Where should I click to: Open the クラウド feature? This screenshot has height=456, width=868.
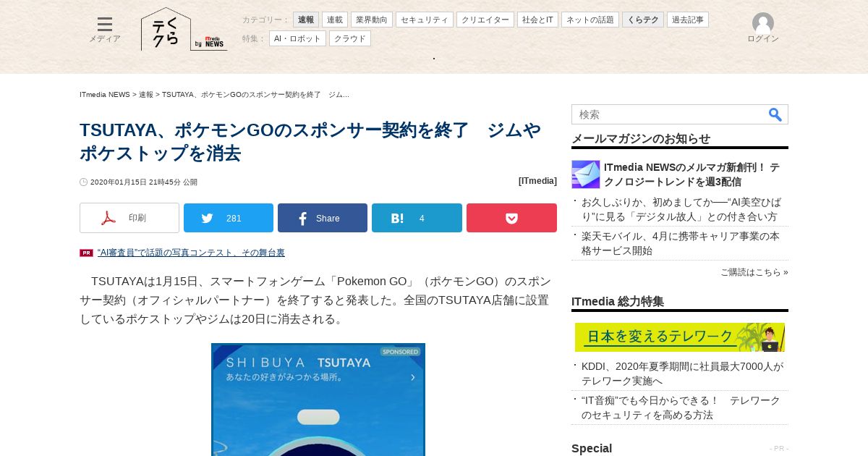(350, 38)
